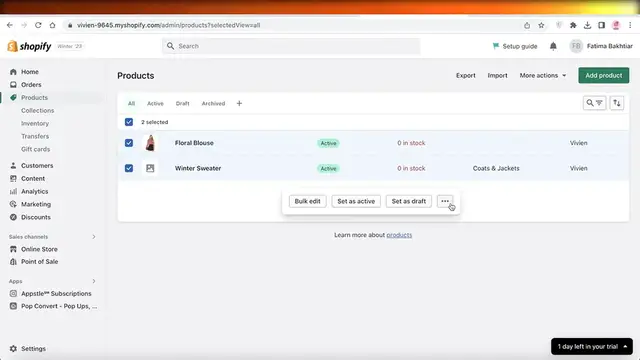Screen dimensions: 640x360
Task: Click the Shopify logo
Action: 29,46
